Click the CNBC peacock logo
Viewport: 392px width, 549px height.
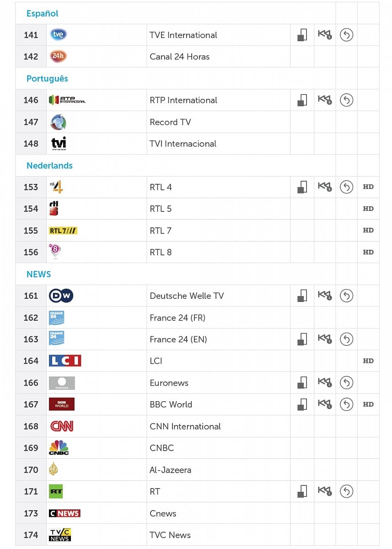click(x=59, y=448)
